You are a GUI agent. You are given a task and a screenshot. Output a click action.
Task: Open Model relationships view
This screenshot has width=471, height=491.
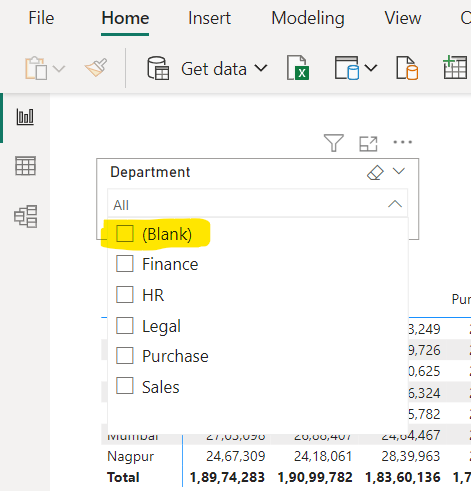pos(26,216)
